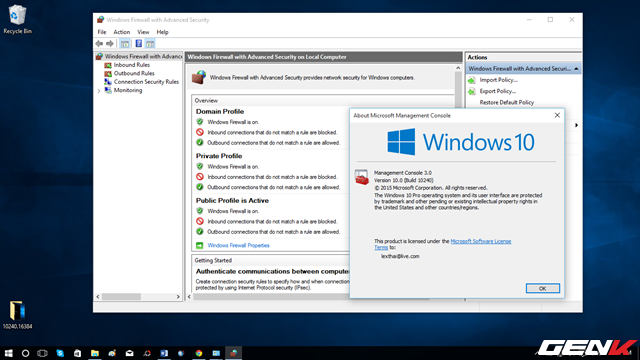Viewport: 640px width, 360px height.
Task: Click 'Domain Profile' heading
Action: coord(220,111)
